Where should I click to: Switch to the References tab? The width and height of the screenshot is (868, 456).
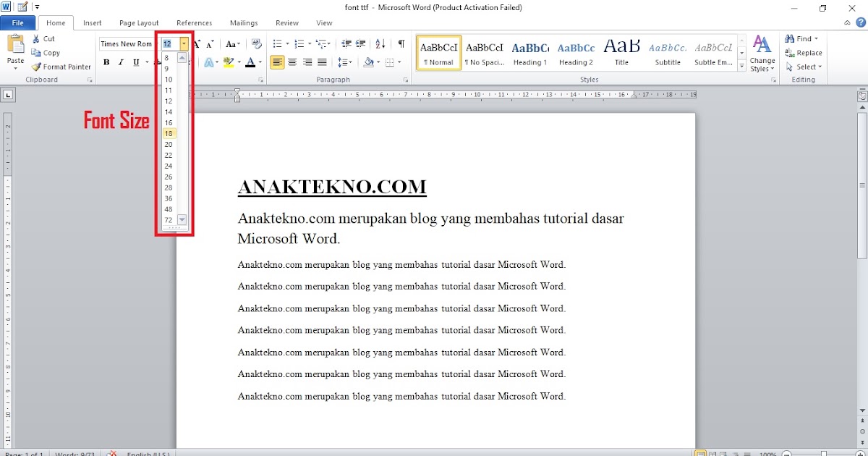tap(195, 23)
